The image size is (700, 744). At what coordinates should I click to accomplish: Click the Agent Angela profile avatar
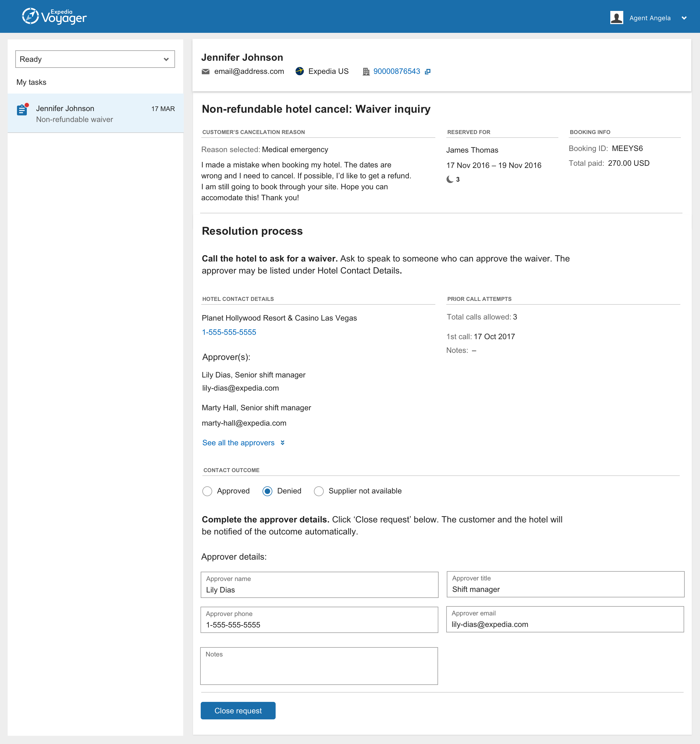[x=616, y=18]
